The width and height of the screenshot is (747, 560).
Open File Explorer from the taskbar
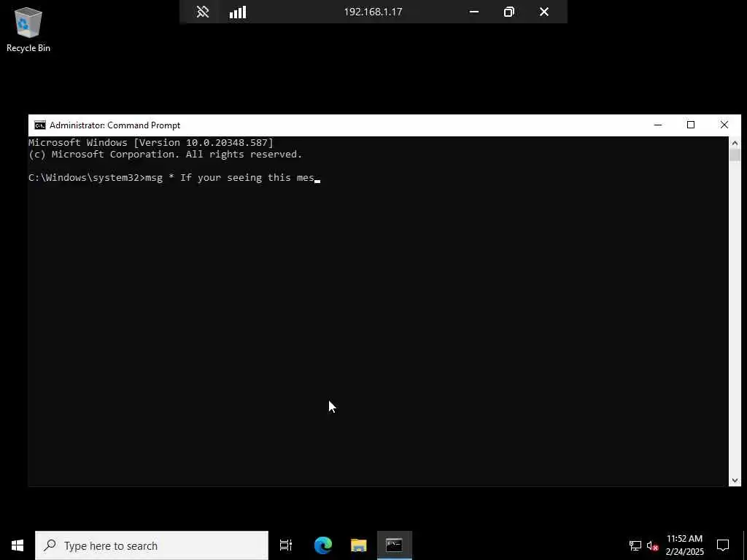359,545
